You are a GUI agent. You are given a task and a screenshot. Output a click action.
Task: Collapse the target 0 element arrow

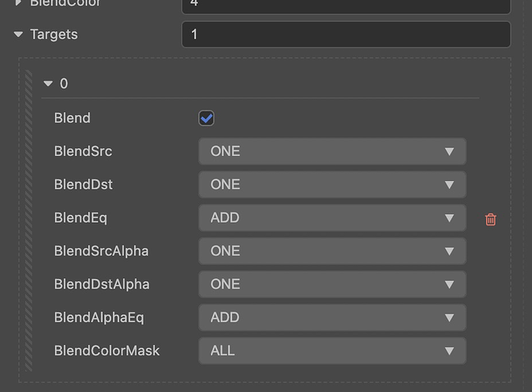48,84
